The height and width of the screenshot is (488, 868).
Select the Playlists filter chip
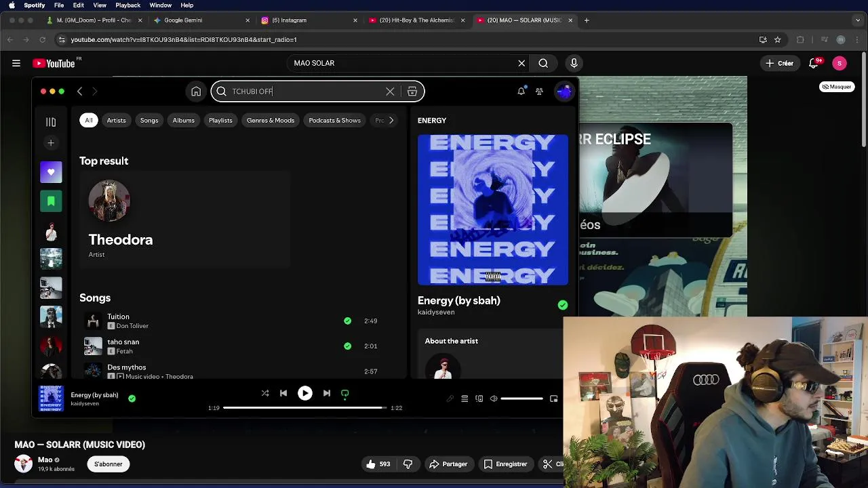(x=220, y=120)
